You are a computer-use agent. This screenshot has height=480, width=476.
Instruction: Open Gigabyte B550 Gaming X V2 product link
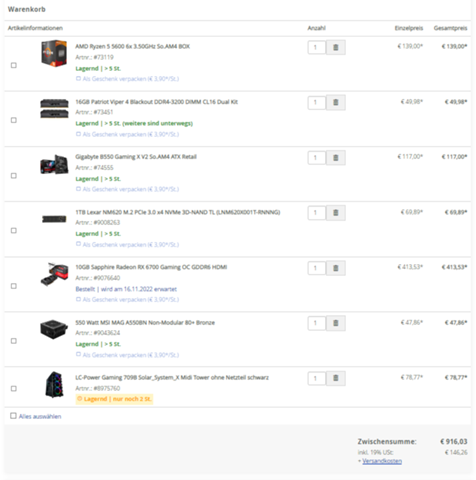(x=136, y=157)
